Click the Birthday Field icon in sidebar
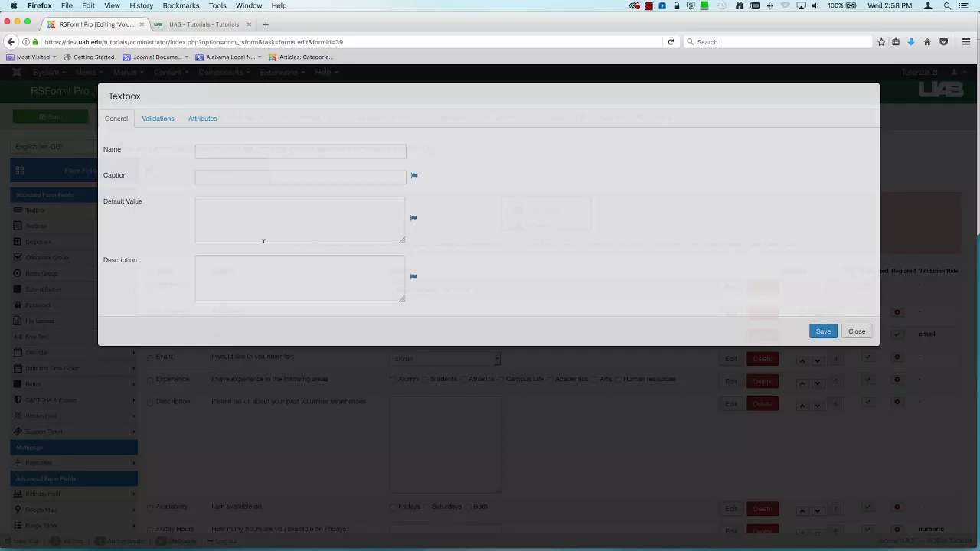 tap(18, 494)
